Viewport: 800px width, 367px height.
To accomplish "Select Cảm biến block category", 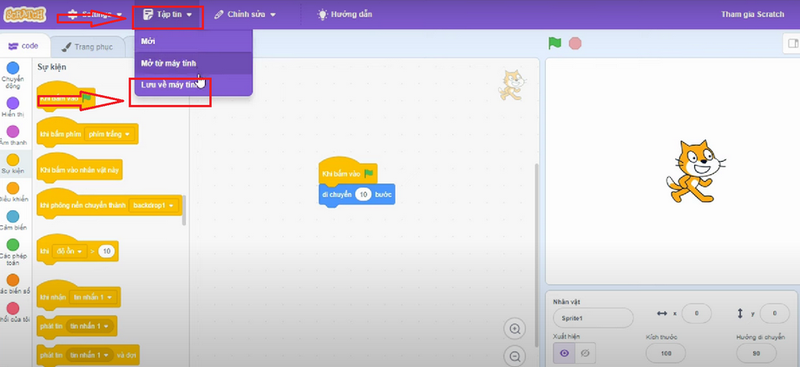I will tap(13, 221).
